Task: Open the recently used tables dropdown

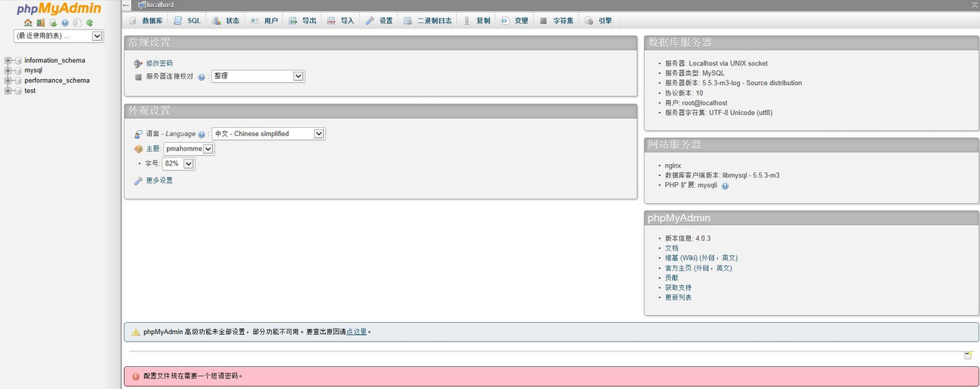Action: [x=58, y=36]
